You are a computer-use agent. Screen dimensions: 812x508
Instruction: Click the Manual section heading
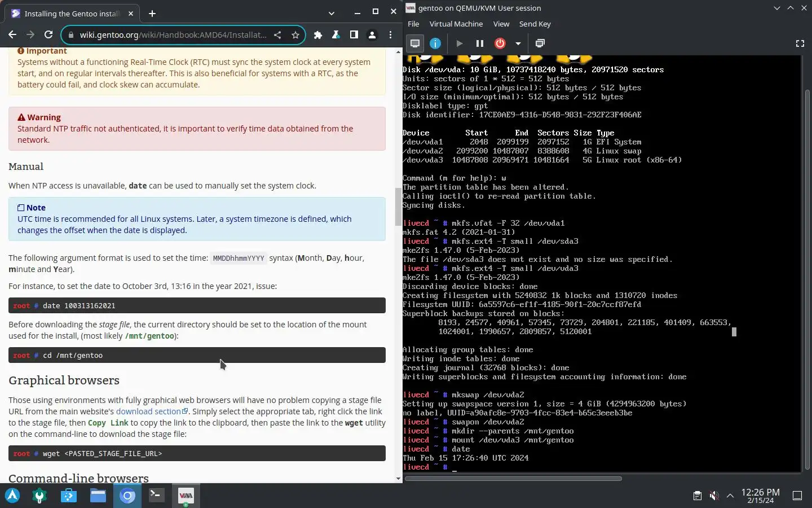point(26,167)
